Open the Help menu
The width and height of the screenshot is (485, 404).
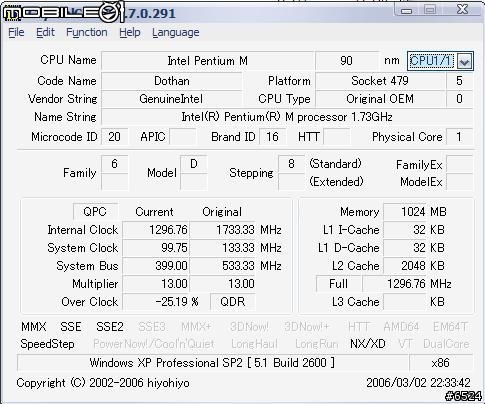click(130, 32)
